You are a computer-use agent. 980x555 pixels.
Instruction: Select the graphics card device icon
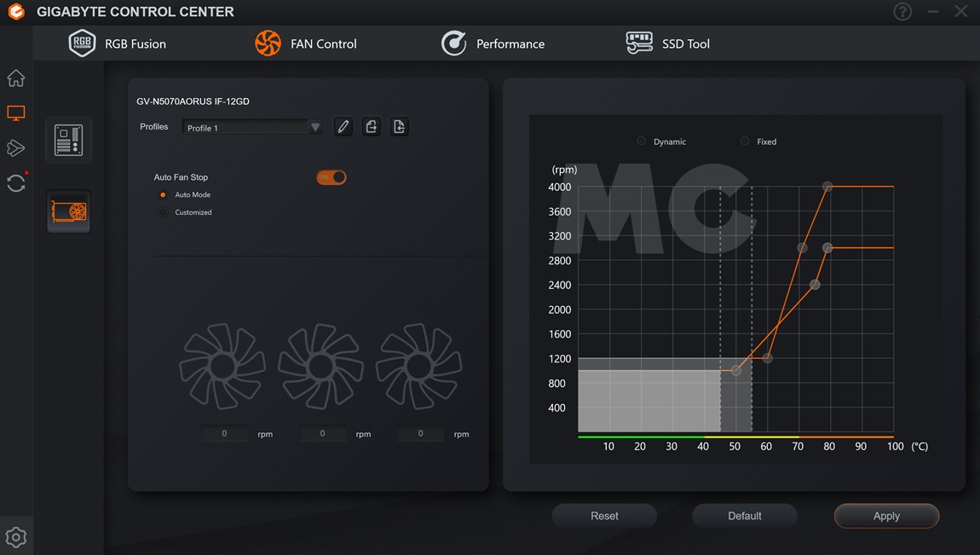(69, 211)
